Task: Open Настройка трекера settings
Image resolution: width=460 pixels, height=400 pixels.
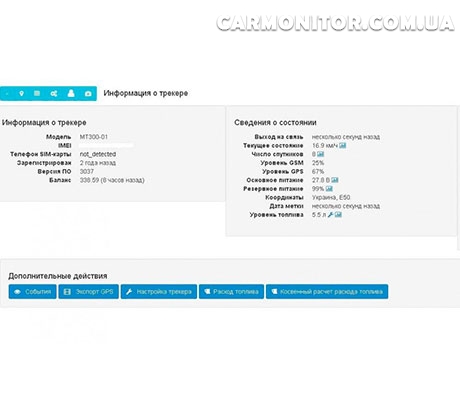Action: (159, 292)
